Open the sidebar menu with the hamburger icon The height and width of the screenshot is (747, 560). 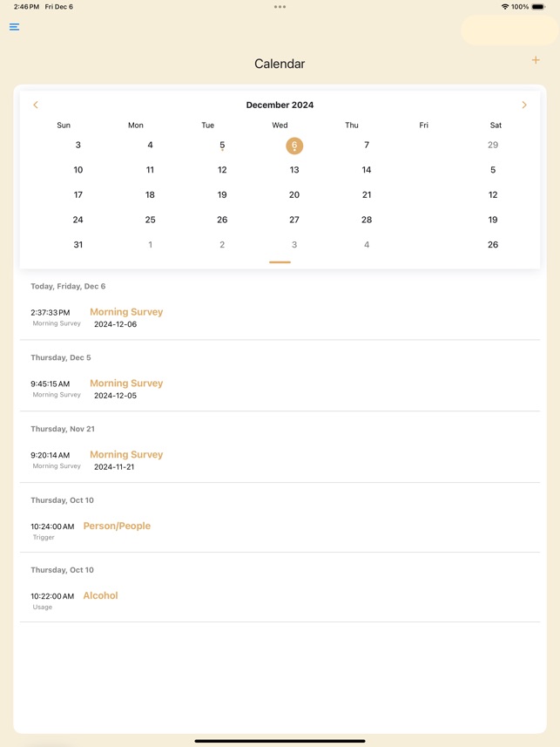point(14,27)
